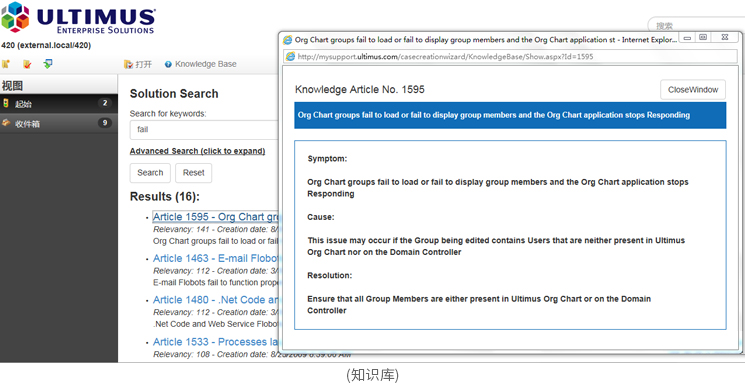Click the Ultimus cube logo
The image size is (745, 390).
click(x=15, y=18)
